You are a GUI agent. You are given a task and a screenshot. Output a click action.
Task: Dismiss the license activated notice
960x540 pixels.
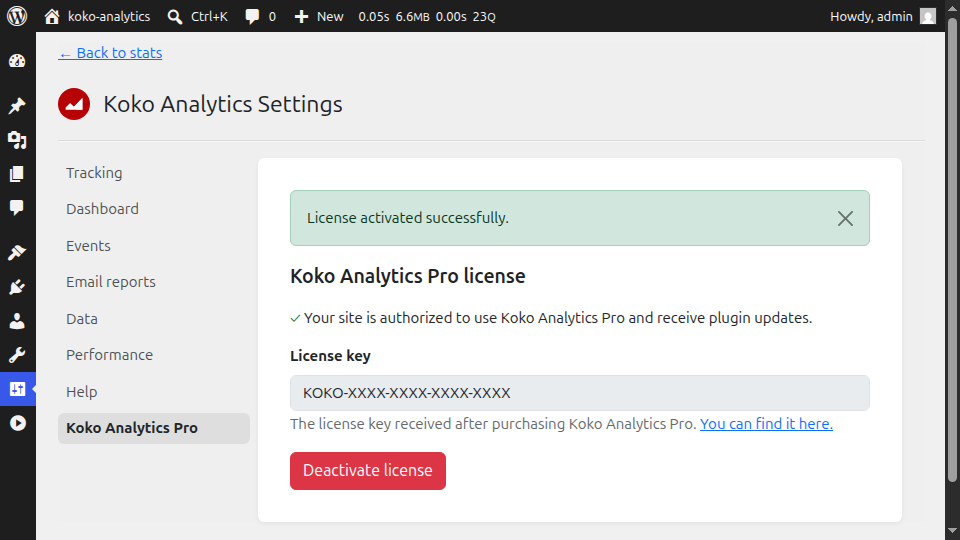pos(845,219)
